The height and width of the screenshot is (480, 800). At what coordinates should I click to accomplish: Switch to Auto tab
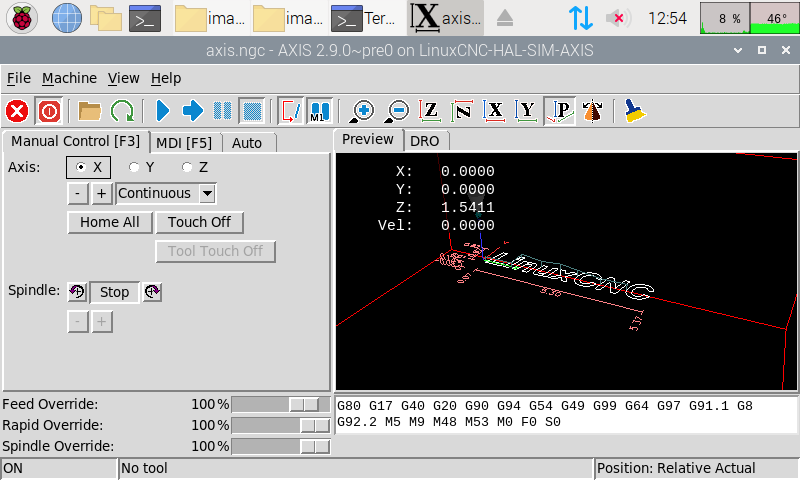pos(247,143)
